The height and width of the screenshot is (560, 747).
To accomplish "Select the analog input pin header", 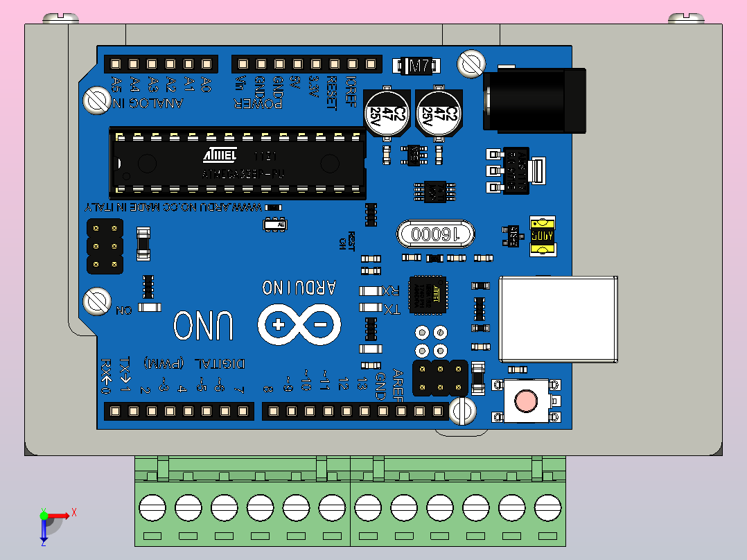I will pos(161,64).
